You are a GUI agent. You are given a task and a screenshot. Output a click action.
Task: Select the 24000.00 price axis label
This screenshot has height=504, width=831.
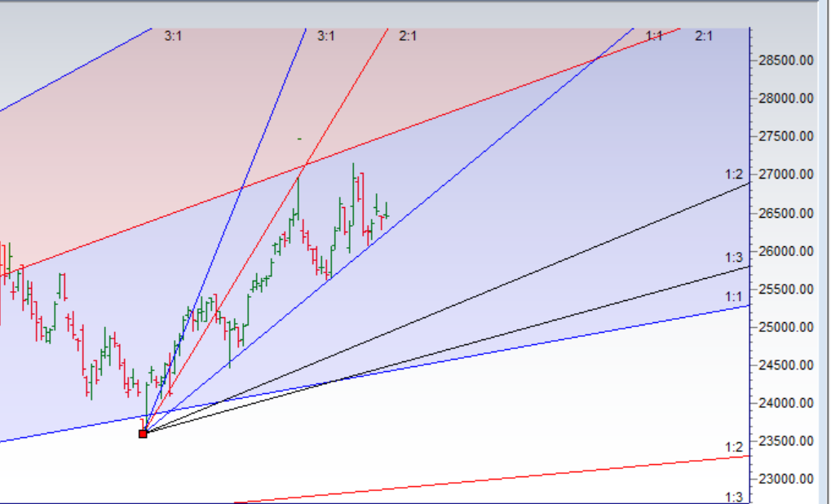pos(785,403)
